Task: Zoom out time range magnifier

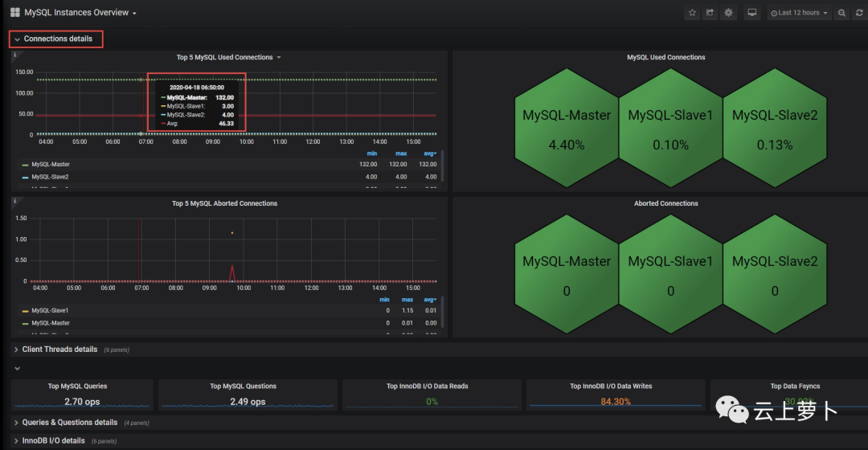Action: pyautogui.click(x=841, y=13)
